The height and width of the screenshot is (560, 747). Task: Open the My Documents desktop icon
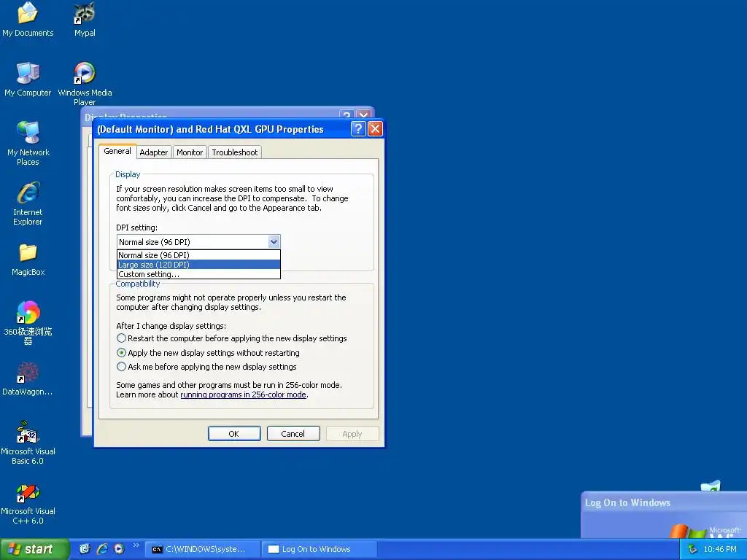(x=28, y=19)
